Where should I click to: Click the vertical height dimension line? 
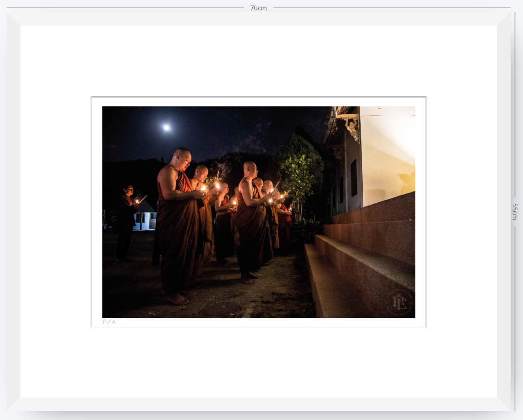click(515, 211)
